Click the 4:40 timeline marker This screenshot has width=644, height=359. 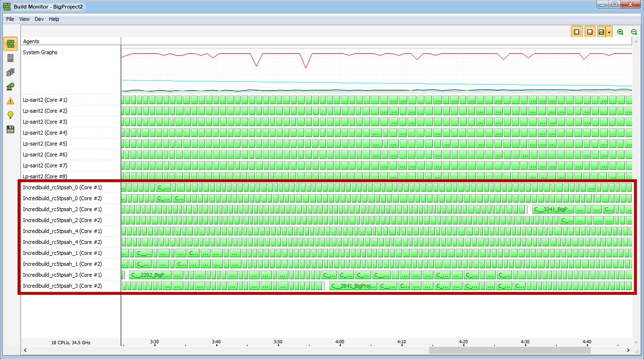587,341
